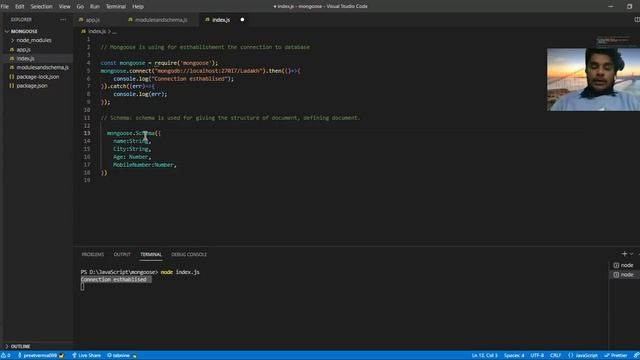Click the minimap code overview
640x360 pixels.
pos(613,41)
